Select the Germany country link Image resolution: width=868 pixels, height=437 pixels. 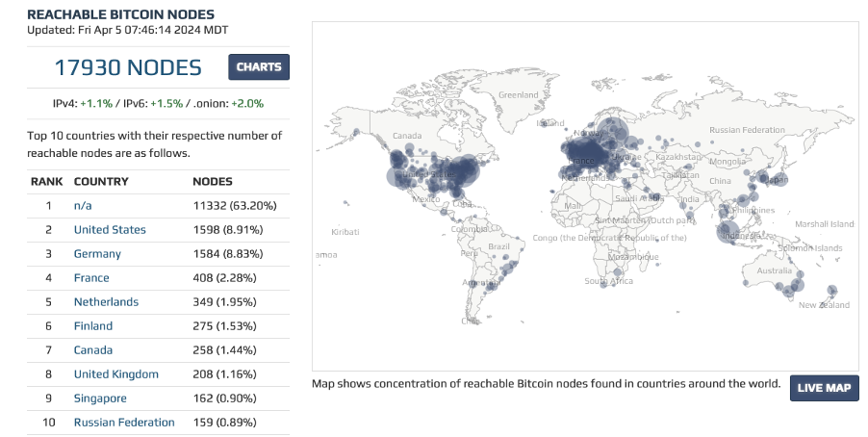97,254
